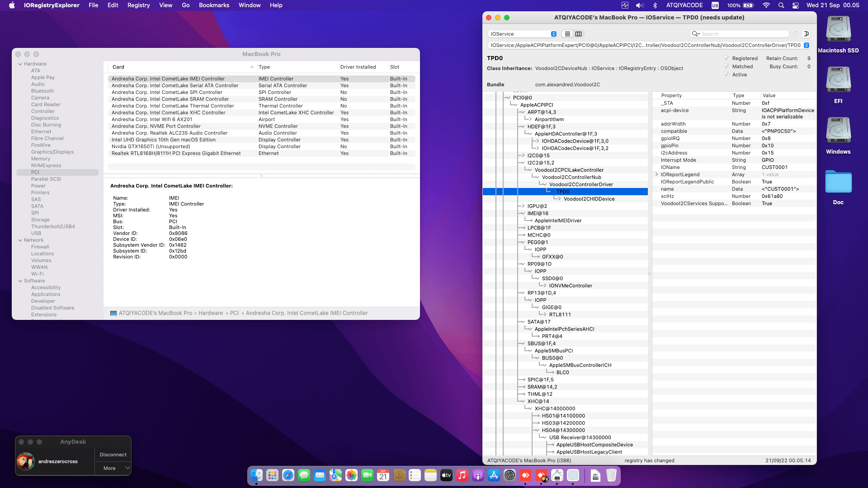The image size is (868, 488).
Task: Collapse the Hardware section in System Information
Action: [x=20, y=64]
